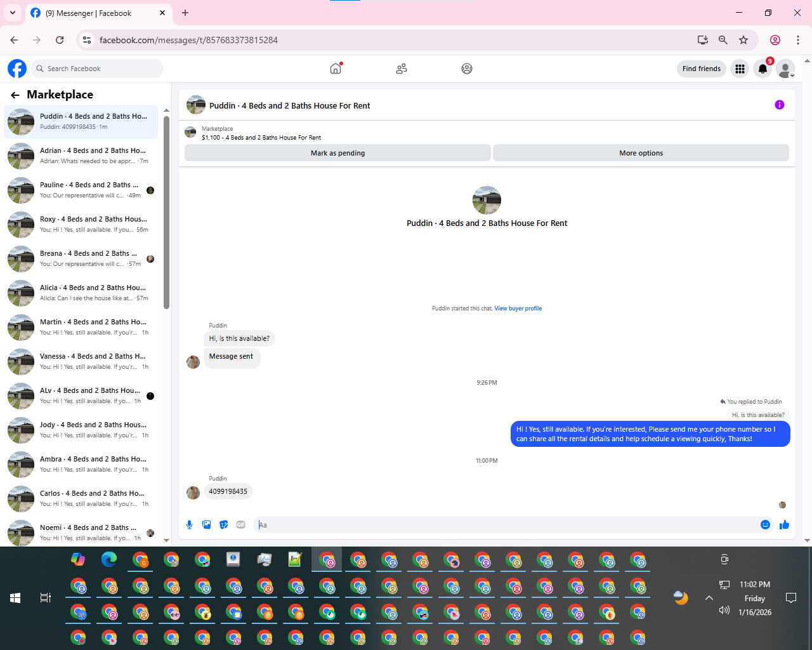The width and height of the screenshot is (812, 650).
Task: Open Carlos conversation in the list
Action: [81, 499]
